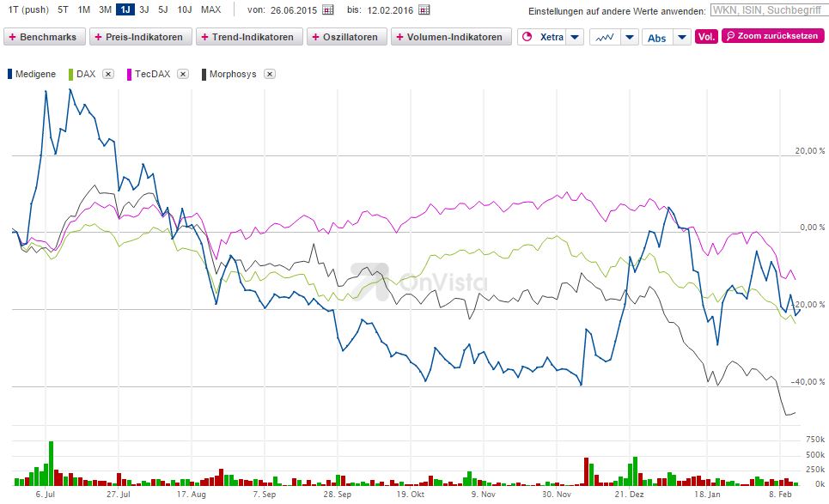Expand the Xetra exchange dropdown arrow
The height and width of the screenshot is (504, 829).
point(576,38)
